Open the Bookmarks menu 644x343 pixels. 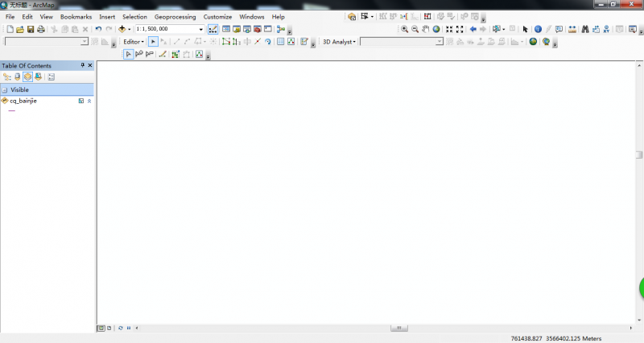pos(76,17)
